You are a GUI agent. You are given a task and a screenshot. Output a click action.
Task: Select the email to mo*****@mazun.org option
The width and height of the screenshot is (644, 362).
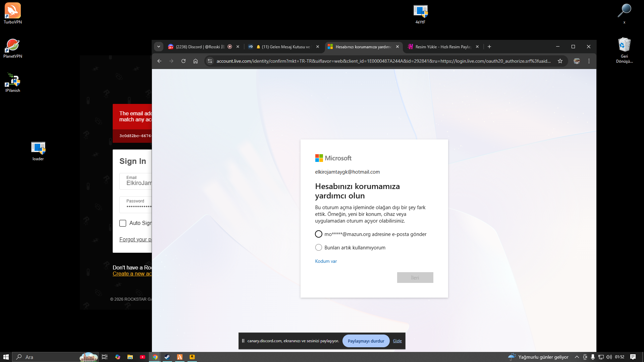(319, 234)
